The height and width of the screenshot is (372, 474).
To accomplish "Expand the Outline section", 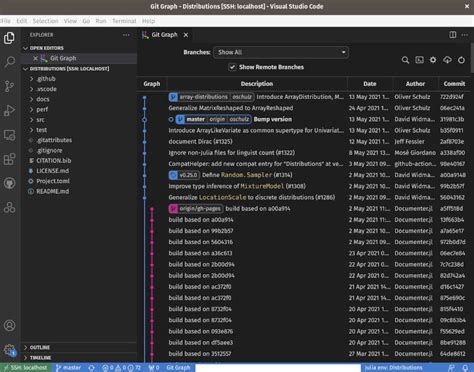I will coord(79,347).
